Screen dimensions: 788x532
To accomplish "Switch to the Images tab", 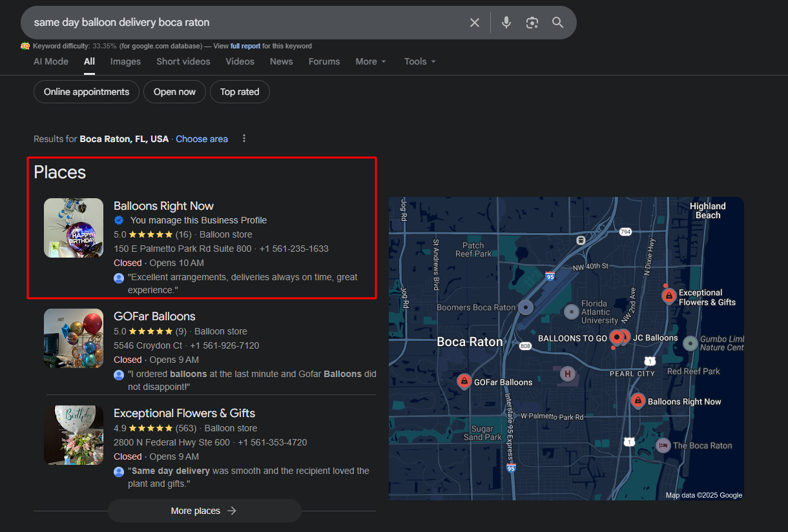I will pos(125,61).
